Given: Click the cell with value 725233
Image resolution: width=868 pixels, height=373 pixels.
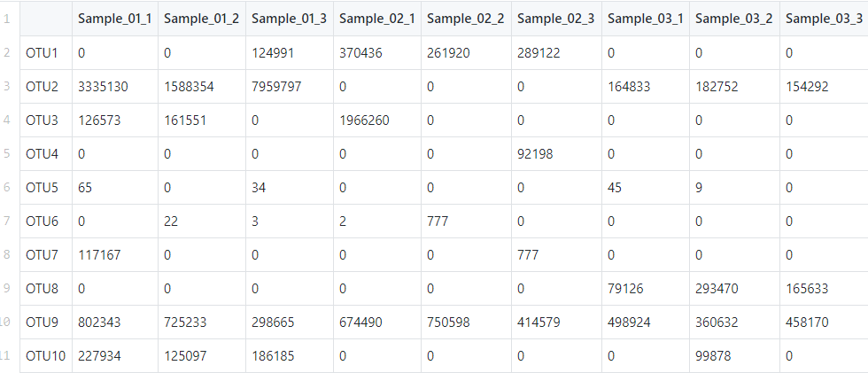Looking at the screenshot, I should (x=202, y=322).
